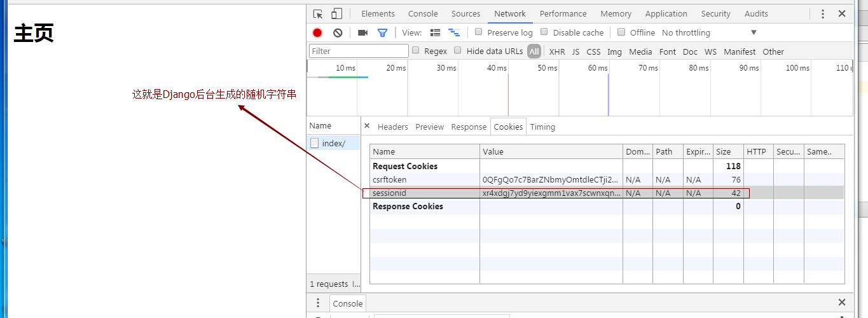
Task: Filter requests by Manifest
Action: [740, 52]
